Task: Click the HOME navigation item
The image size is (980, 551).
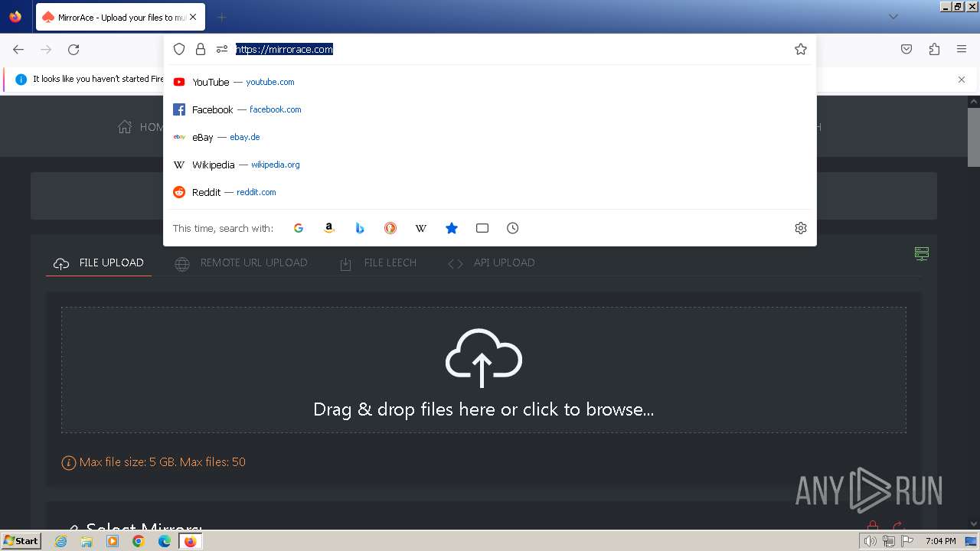Action: pyautogui.click(x=141, y=127)
